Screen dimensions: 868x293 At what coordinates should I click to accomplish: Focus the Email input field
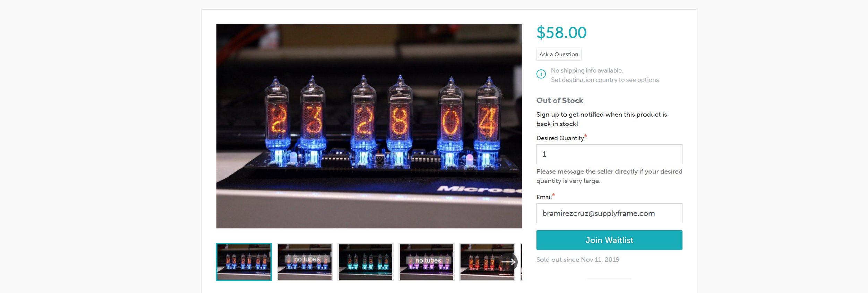tap(609, 213)
